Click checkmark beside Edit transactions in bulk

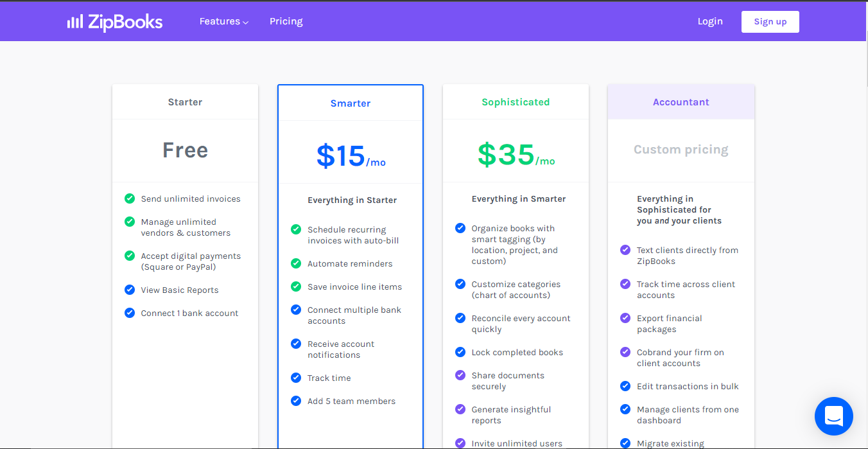pos(625,386)
